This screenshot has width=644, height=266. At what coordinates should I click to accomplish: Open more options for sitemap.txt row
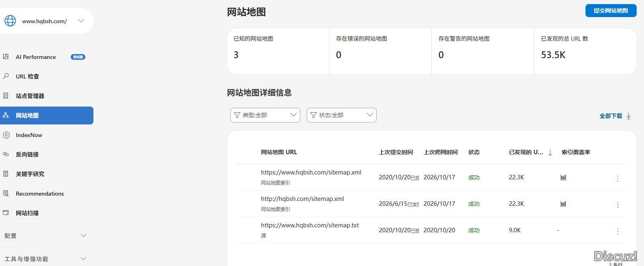pyautogui.click(x=618, y=231)
